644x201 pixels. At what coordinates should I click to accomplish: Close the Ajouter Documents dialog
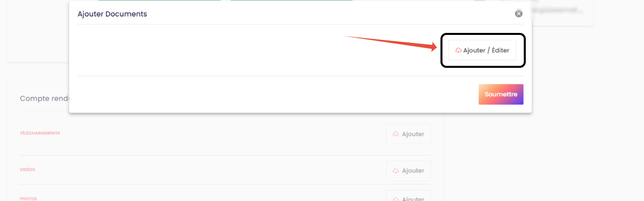click(x=519, y=13)
